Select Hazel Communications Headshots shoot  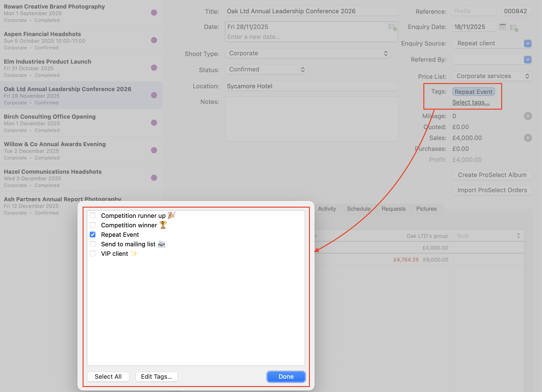click(81, 178)
